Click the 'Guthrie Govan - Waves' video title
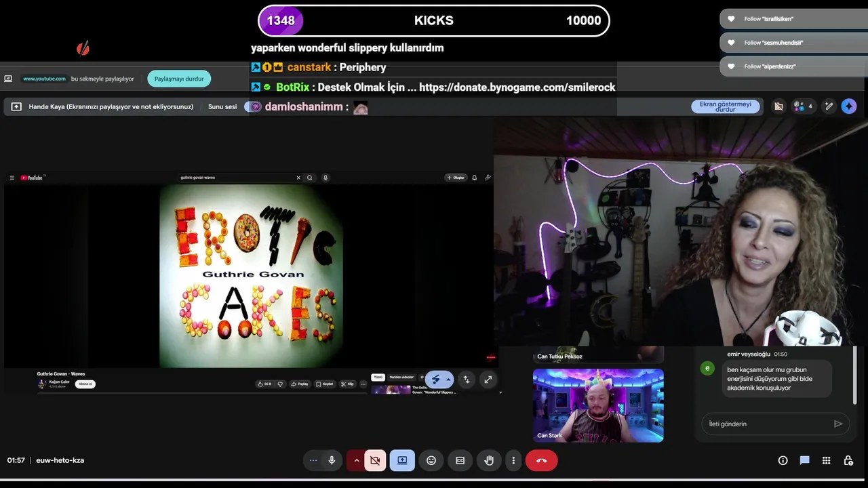Viewport: 868px width, 488px height. tap(61, 373)
